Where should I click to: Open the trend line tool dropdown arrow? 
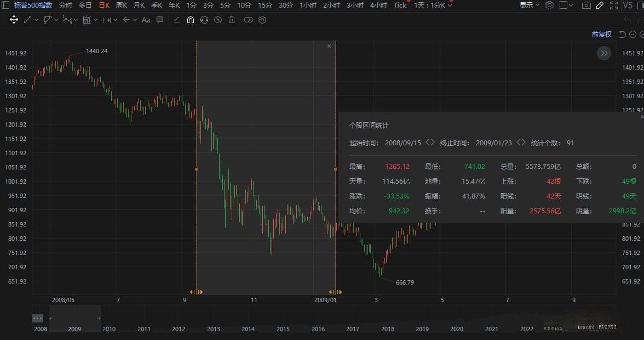37,20
